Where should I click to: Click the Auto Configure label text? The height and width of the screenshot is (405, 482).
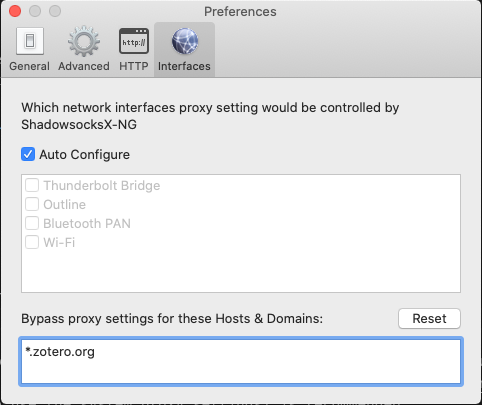pyautogui.click(x=85, y=155)
